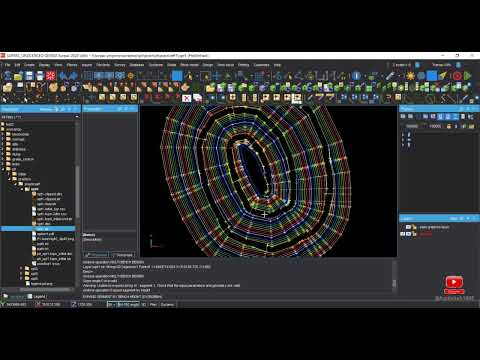480x360 pixels.
Task: Click the white box with red X icon
Action: pyautogui.click(x=187, y=98)
